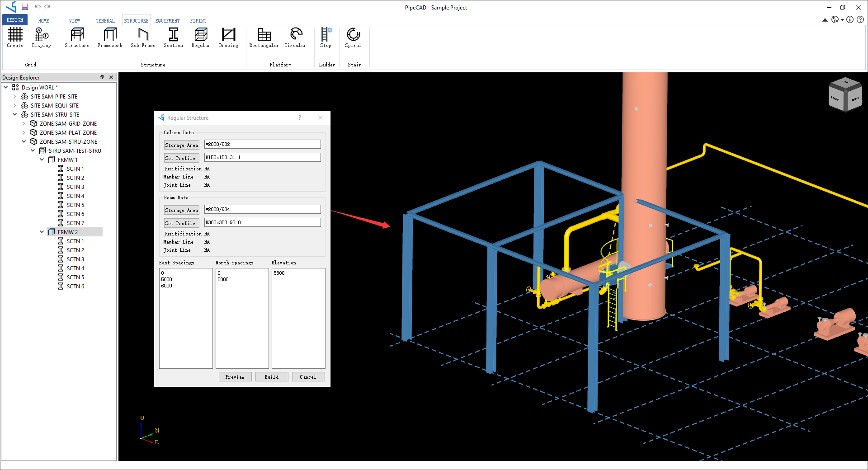Screen dimensions: 868x470
Task: Open the Bracing tool
Action: pyautogui.click(x=229, y=38)
